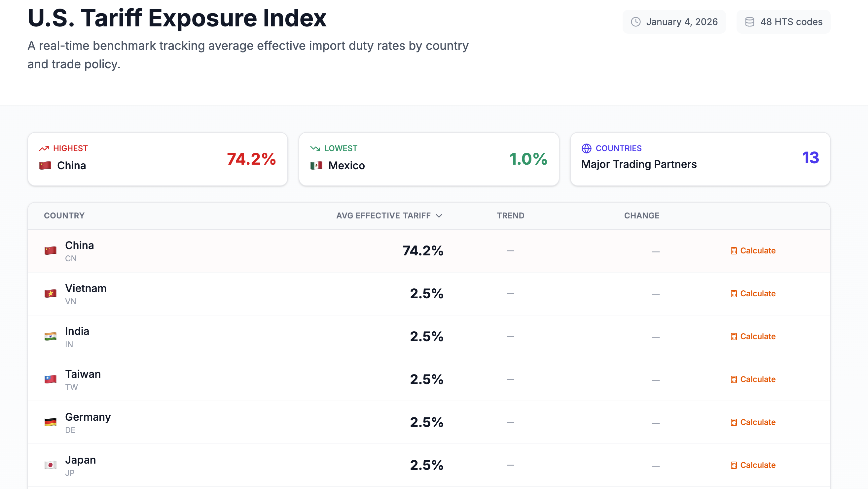
Task: Click the Germany flag icon
Action: coord(51,422)
